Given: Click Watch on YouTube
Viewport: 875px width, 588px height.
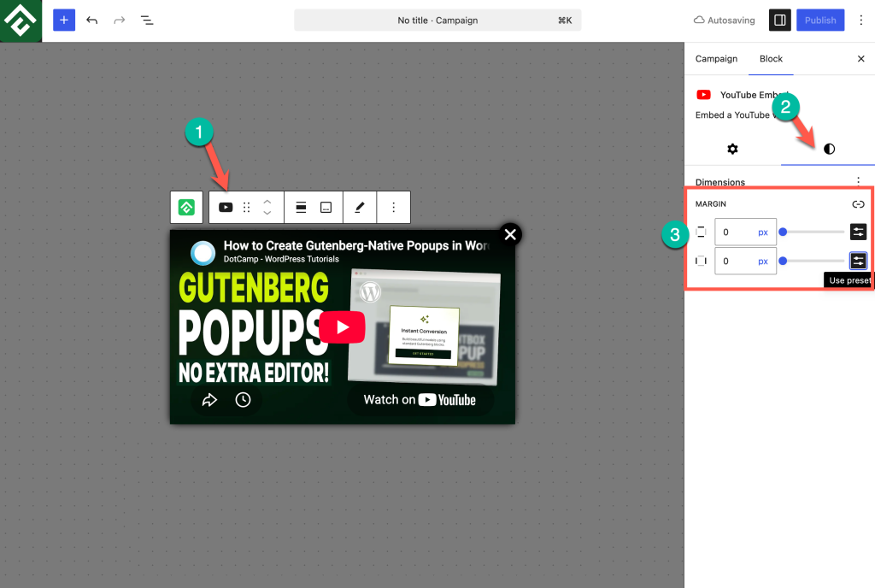Looking at the screenshot, I should [x=420, y=399].
